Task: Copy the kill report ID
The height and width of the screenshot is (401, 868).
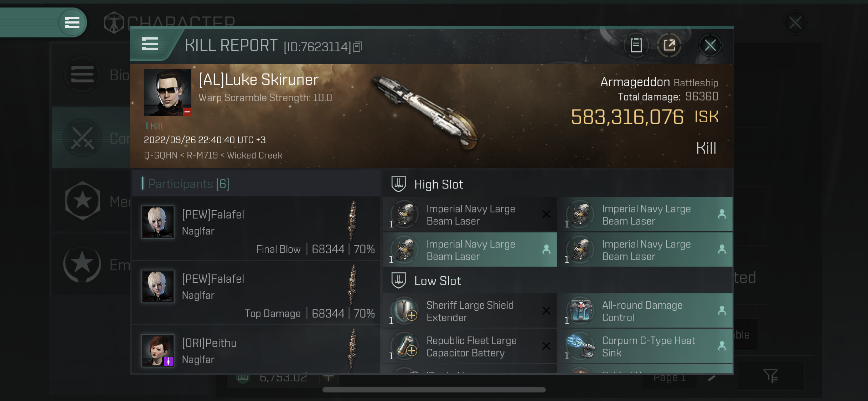Action: point(358,47)
